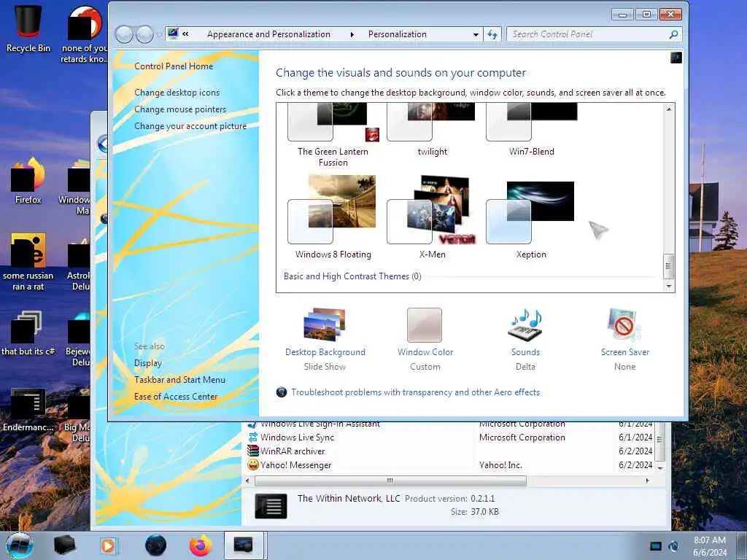
Task: Click the Yahoo! Inc. publisher cell
Action: pyautogui.click(x=500, y=464)
